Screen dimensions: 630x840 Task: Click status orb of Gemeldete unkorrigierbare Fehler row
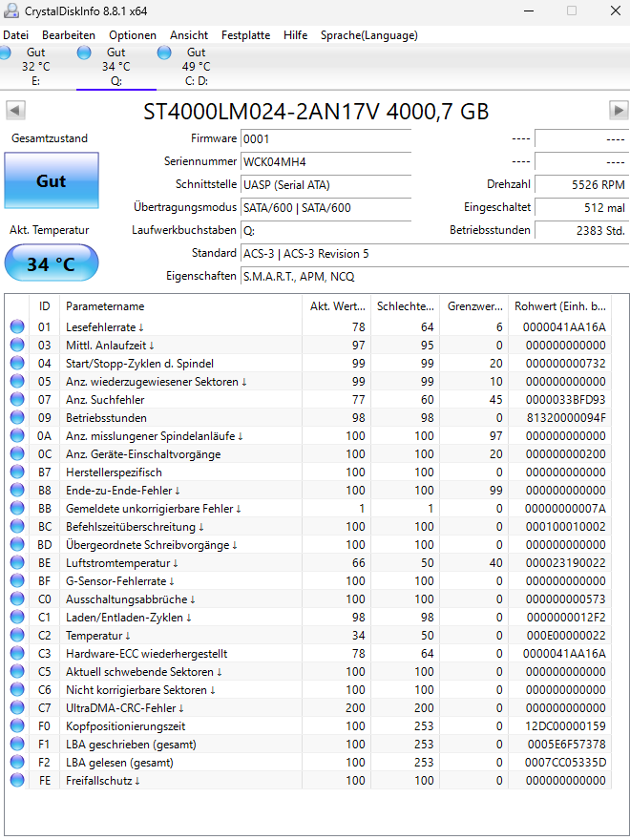click(18, 509)
